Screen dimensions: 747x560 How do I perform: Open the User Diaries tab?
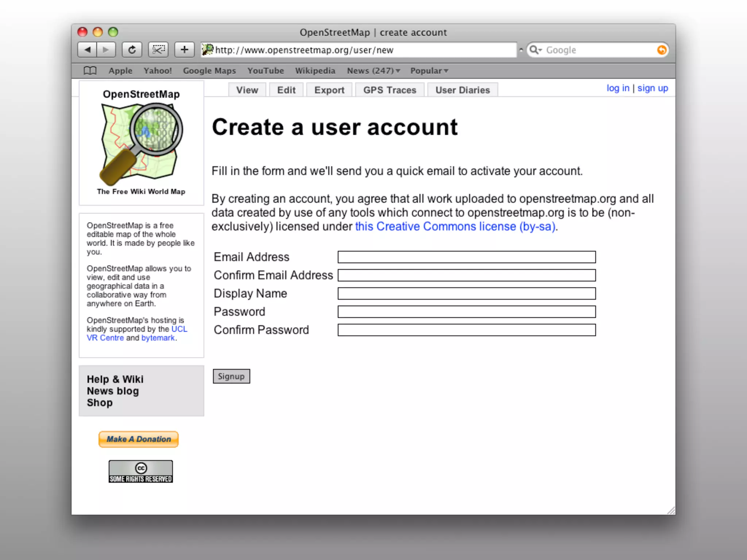(462, 90)
